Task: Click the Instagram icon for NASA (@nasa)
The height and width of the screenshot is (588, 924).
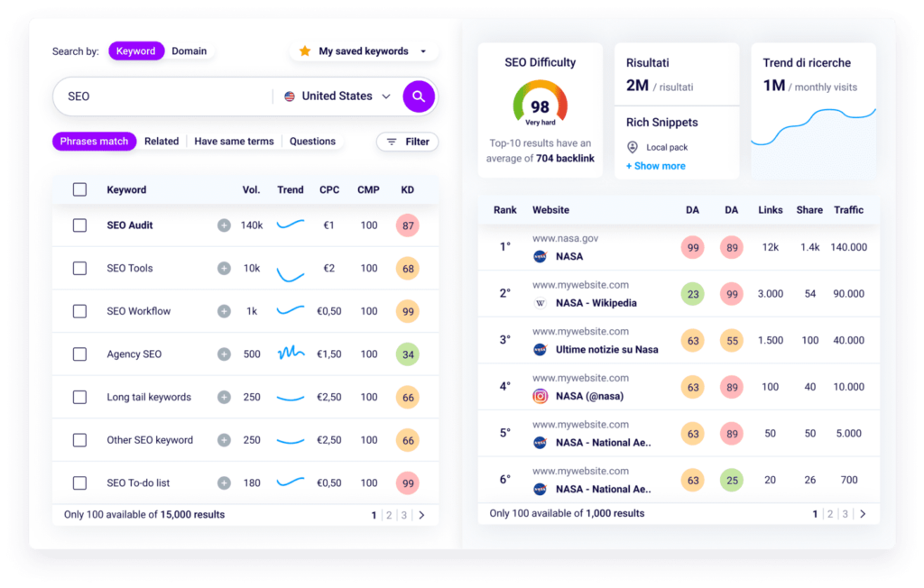Action: coord(540,396)
